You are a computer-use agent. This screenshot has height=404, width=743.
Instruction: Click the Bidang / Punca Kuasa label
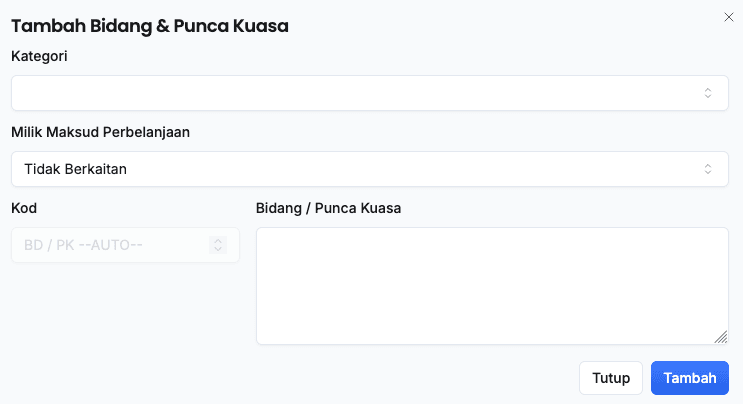[x=328, y=208]
